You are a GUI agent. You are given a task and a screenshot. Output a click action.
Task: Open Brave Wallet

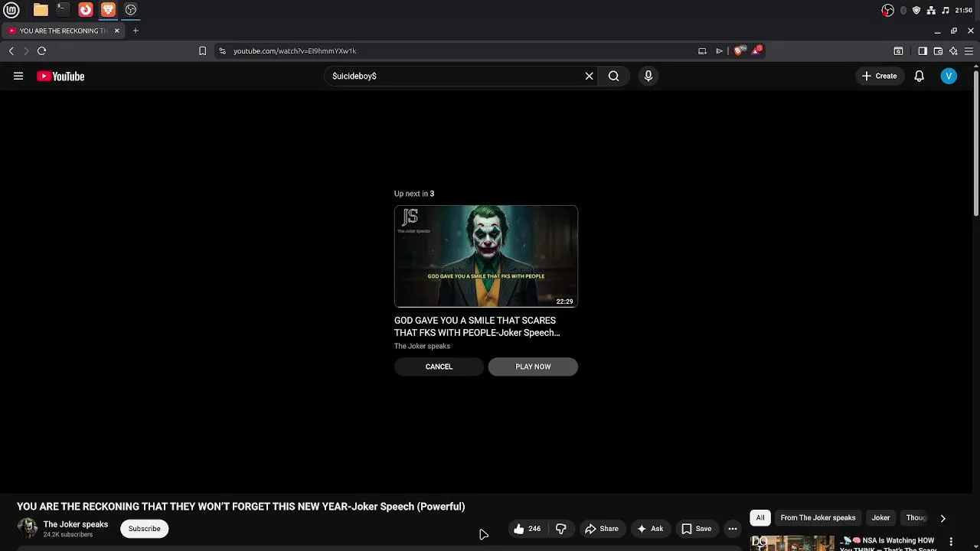[938, 51]
